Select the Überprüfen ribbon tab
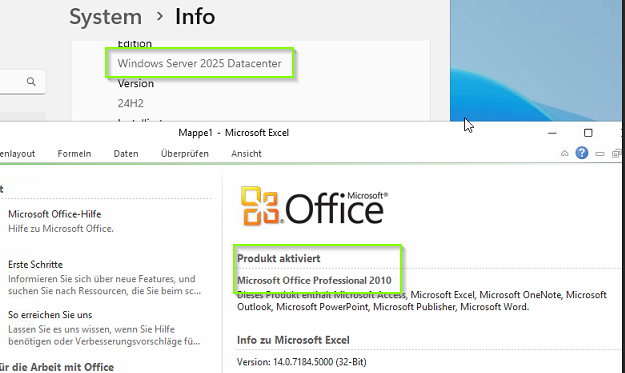 click(x=185, y=154)
